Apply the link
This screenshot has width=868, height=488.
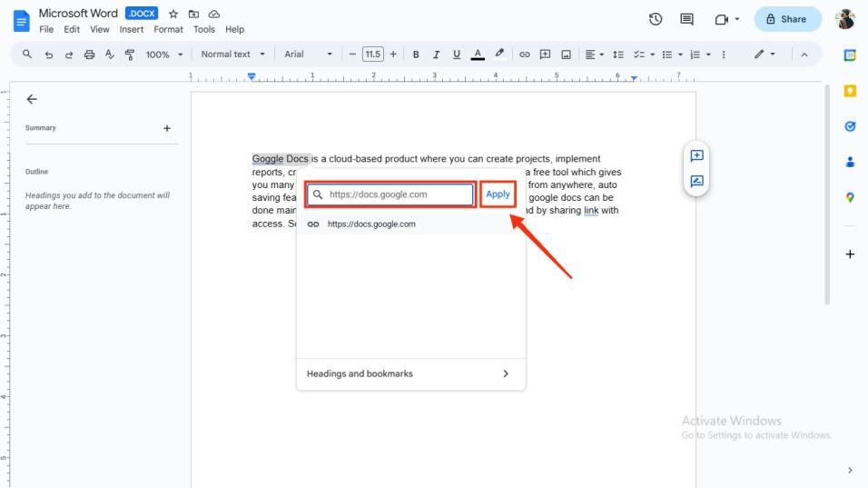[x=498, y=194]
